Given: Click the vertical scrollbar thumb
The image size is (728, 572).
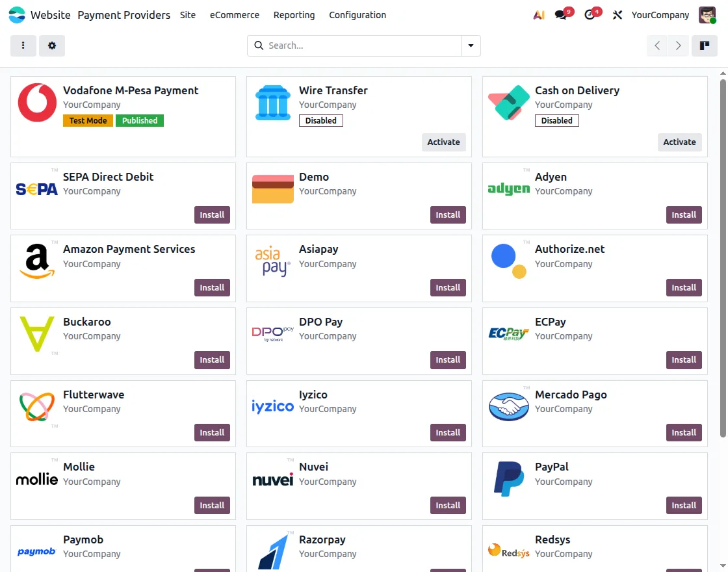Looking at the screenshot, I should point(722,258).
